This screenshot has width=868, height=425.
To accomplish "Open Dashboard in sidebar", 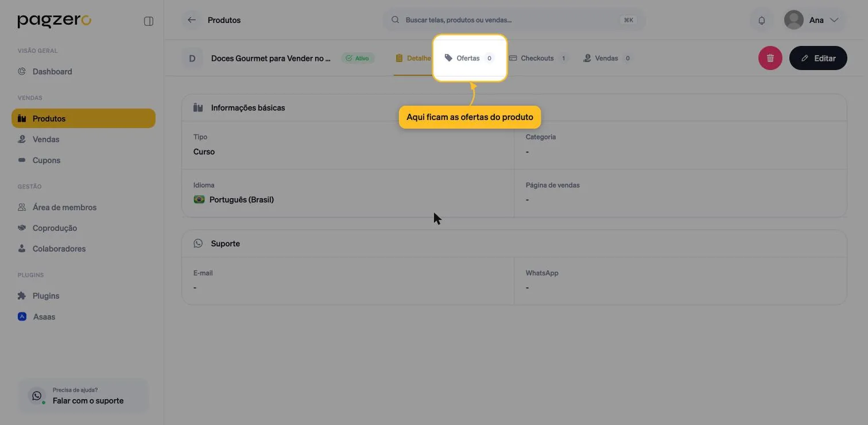I will point(83,72).
